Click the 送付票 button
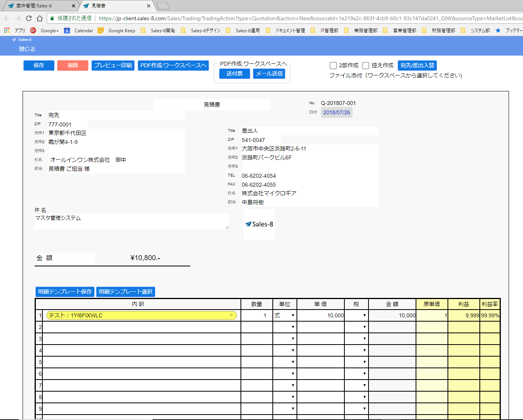The width and height of the screenshot is (523, 420). (234, 73)
